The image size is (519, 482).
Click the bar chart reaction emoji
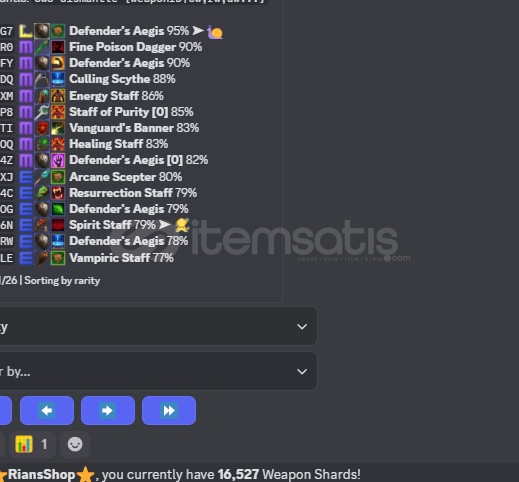coord(24,444)
